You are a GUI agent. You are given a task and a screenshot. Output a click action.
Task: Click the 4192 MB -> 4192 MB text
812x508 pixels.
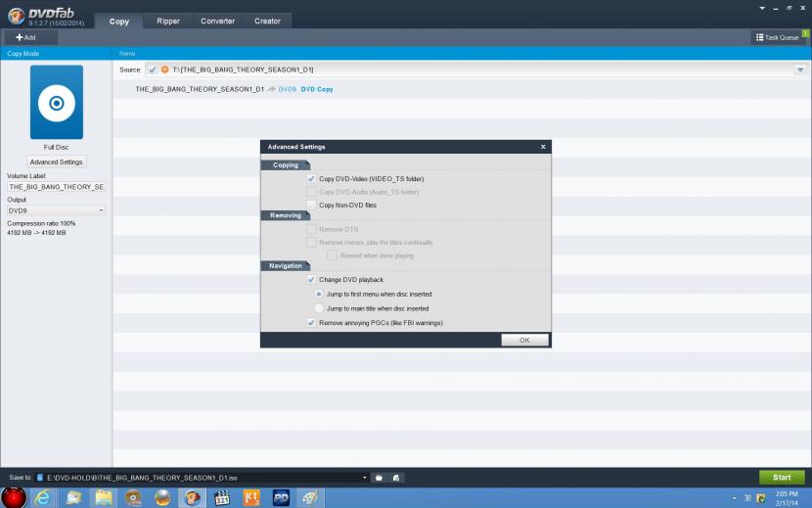pyautogui.click(x=36, y=233)
